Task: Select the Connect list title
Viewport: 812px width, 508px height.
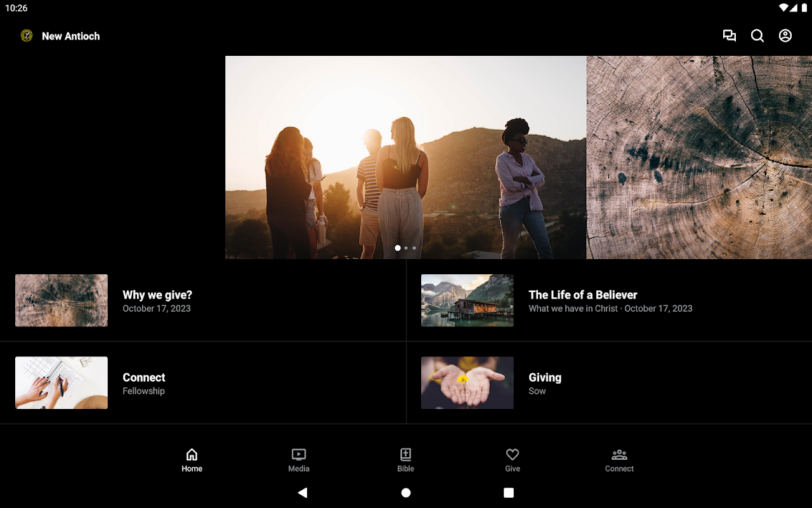Action: (x=144, y=377)
